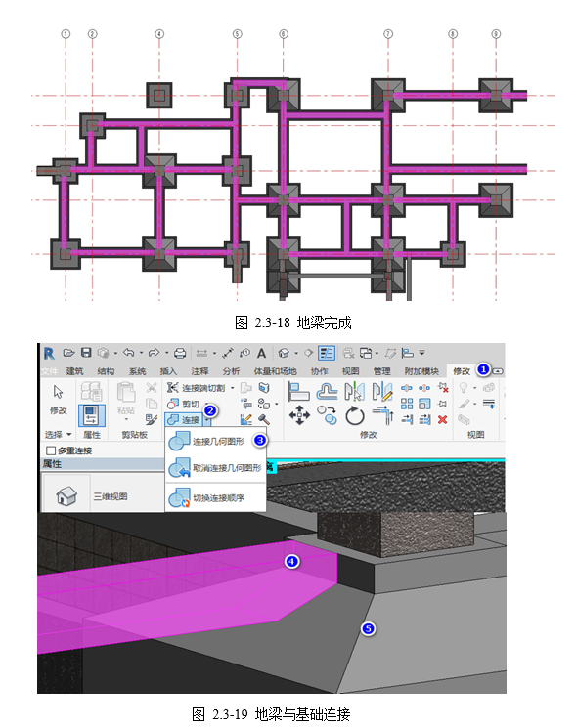Image resolution: width=576 pixels, height=728 pixels.
Task: Select the Align tool icon
Action: pyautogui.click(x=298, y=392)
